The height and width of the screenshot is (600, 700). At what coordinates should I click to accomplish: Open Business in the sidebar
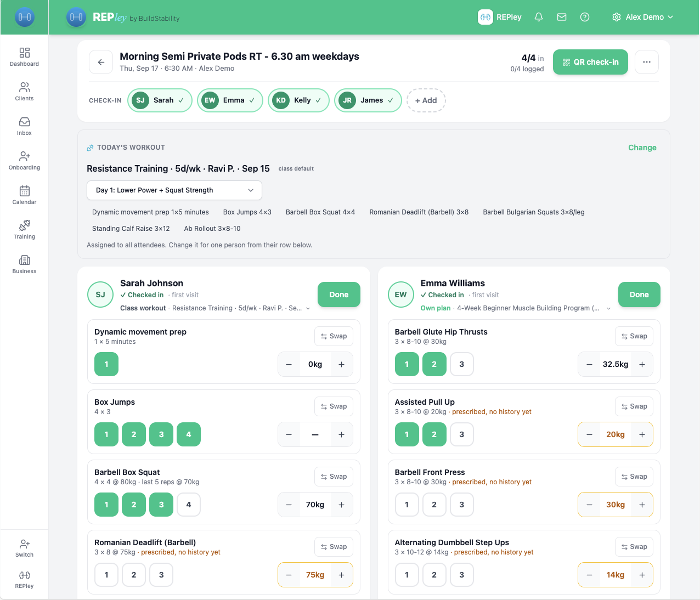(24, 264)
